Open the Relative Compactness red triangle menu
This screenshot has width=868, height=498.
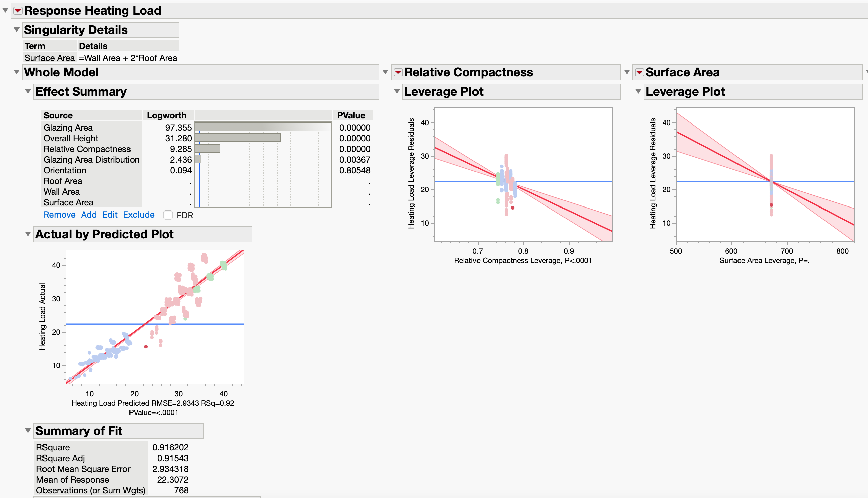[x=398, y=72]
